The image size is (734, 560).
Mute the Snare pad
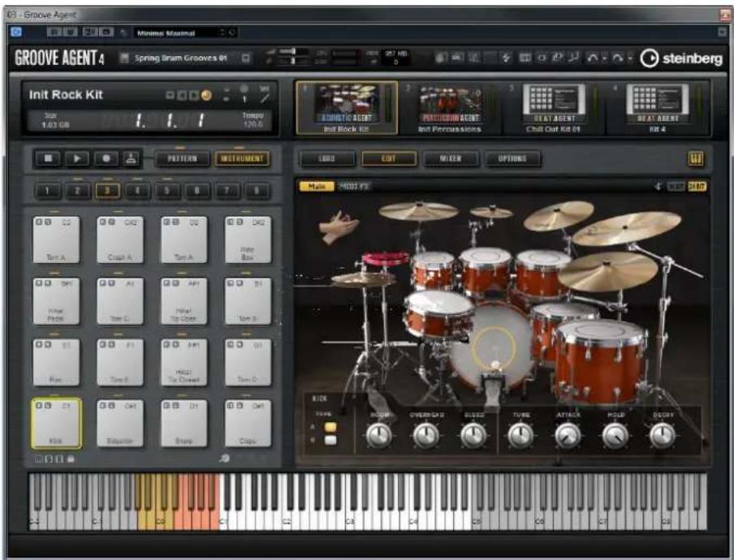click(166, 406)
